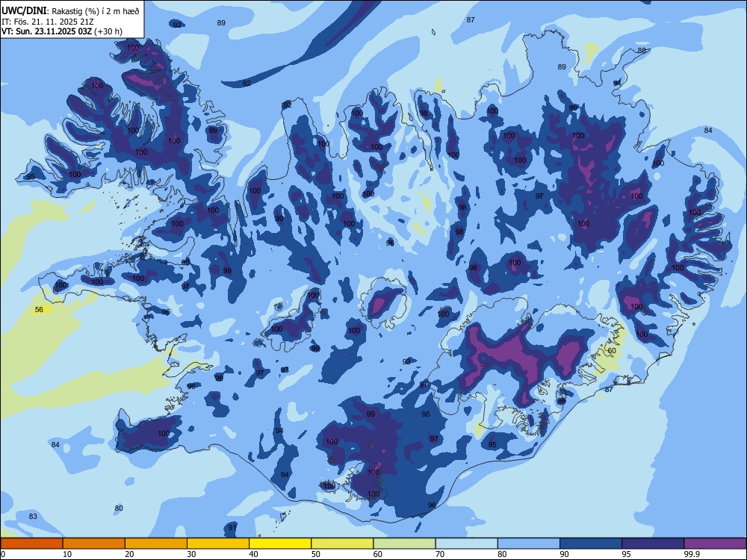Select the bright yellow 40–50 legend swatch
This screenshot has width=747, height=560.
pos(280,544)
